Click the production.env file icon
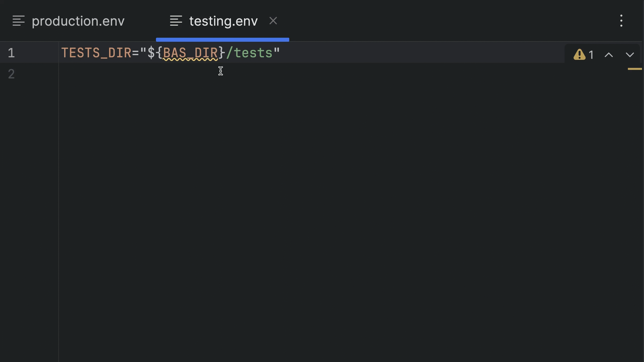The width and height of the screenshot is (644, 362). tap(19, 21)
